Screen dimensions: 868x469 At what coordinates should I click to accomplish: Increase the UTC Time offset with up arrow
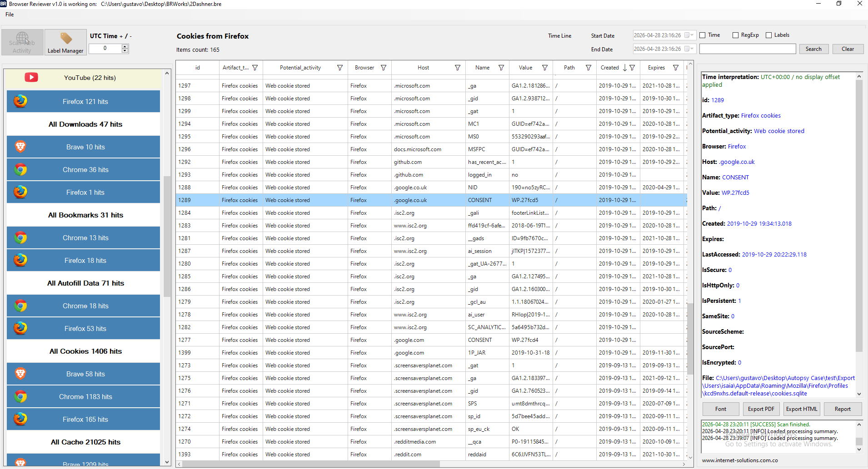pyautogui.click(x=125, y=46)
